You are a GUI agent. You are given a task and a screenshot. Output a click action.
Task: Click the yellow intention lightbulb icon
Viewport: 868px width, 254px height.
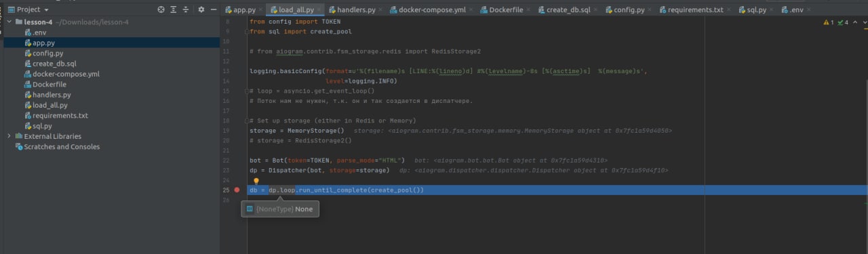coord(256,181)
